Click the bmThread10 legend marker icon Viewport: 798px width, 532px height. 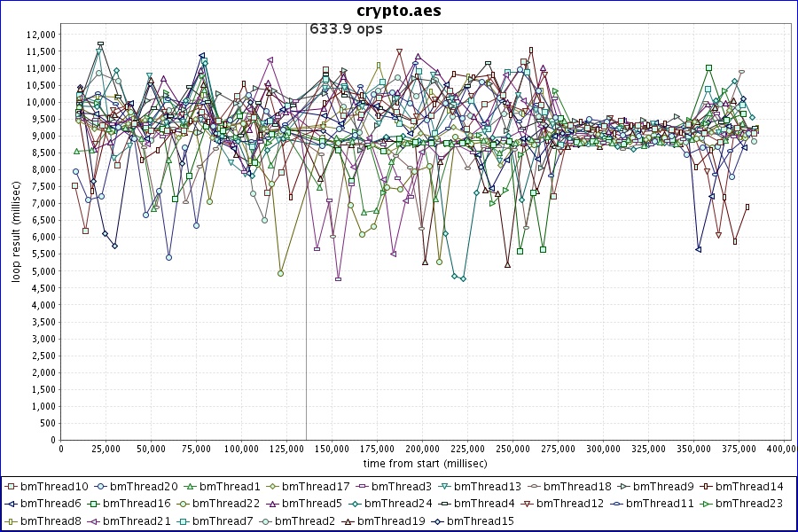click(x=11, y=486)
